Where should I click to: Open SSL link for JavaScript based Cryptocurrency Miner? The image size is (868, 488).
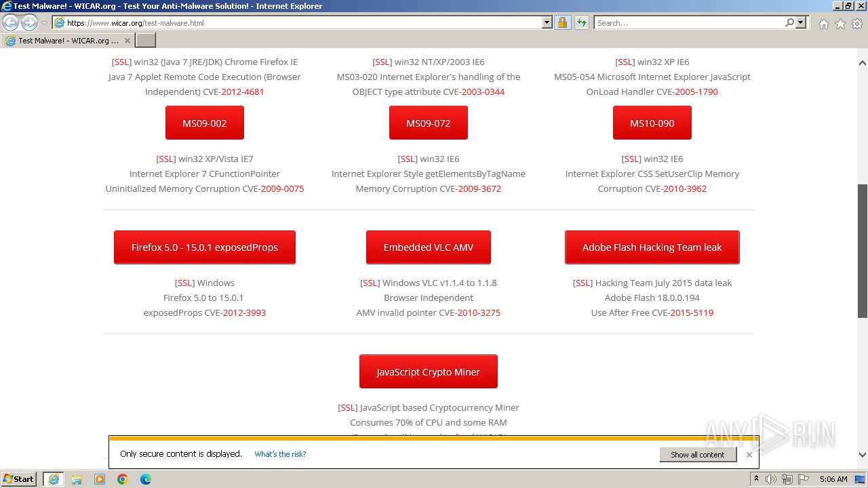pyautogui.click(x=348, y=407)
